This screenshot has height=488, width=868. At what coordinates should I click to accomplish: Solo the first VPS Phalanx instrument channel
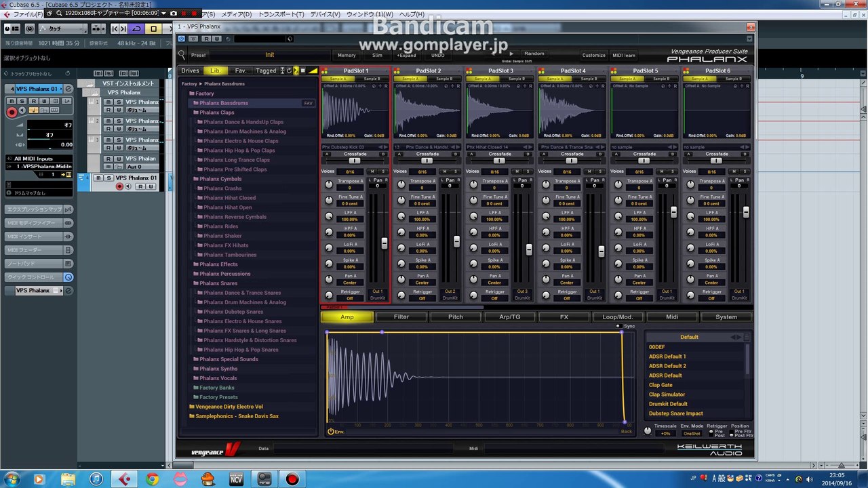coord(119,102)
